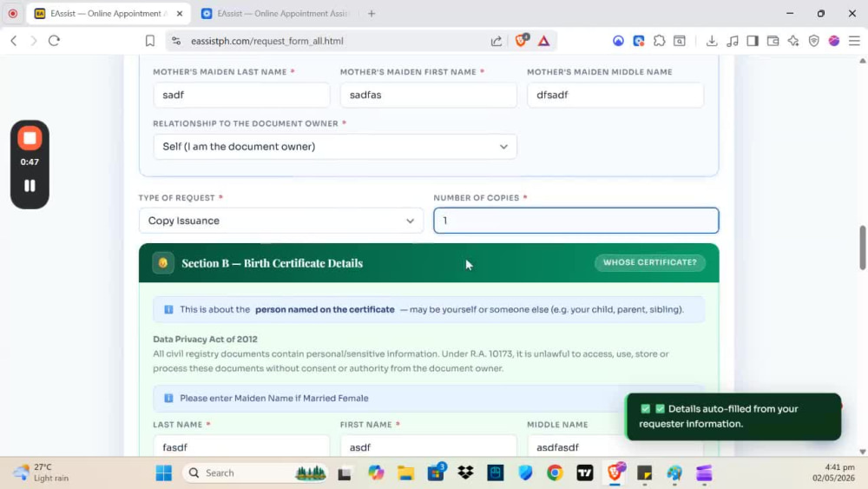Open File Explorer from the taskbar
The width and height of the screenshot is (868, 489).
tap(405, 473)
